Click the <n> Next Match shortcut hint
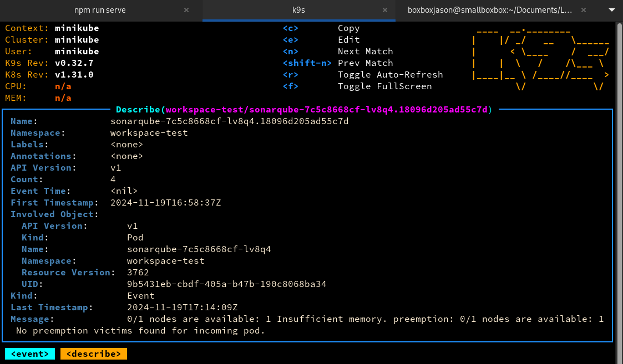This screenshot has width=623, height=364. (x=338, y=51)
